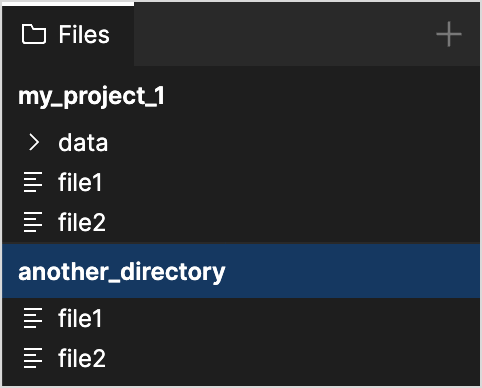Viewport: 482px width, 388px height.
Task: Click the folder icon on the Files tab
Action: click(34, 34)
